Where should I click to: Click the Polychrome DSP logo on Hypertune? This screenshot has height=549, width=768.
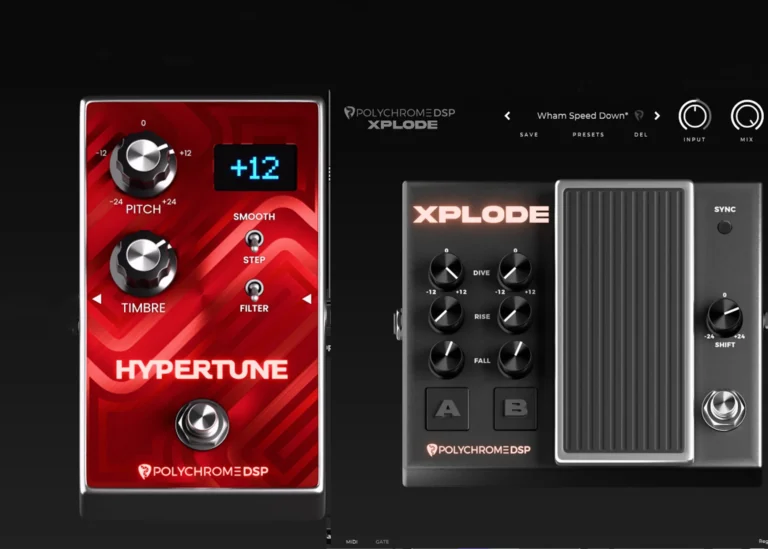[203, 471]
